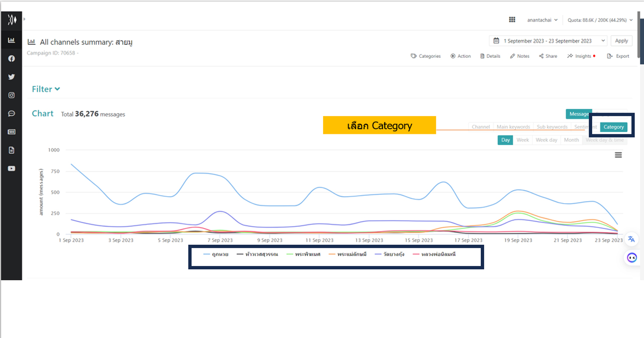Click the 19 Sep 2023 axis label
Viewport: 644px width, 338px height.
pyautogui.click(x=518, y=240)
